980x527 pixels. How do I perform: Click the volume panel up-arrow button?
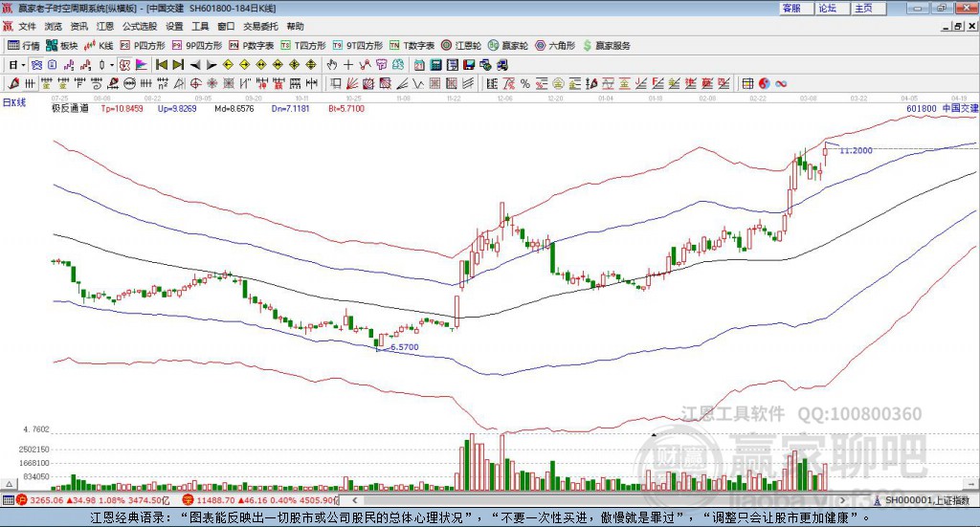tap(9, 484)
